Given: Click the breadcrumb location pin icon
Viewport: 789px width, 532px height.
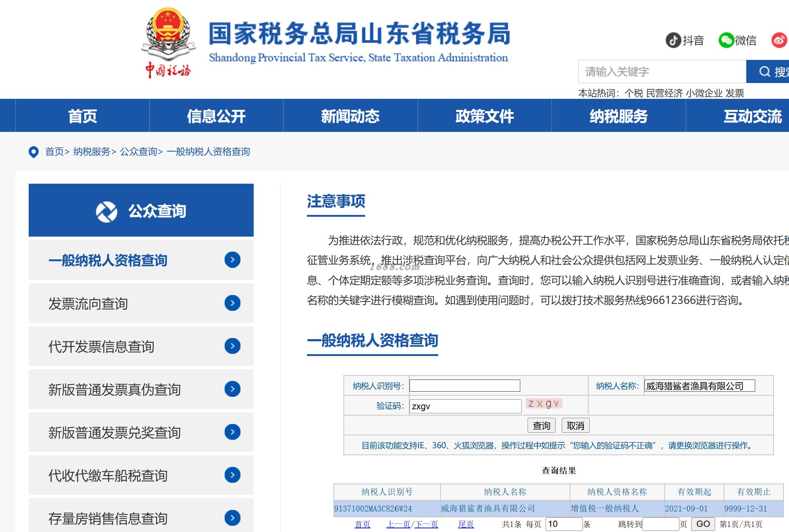Looking at the screenshot, I should (x=33, y=152).
